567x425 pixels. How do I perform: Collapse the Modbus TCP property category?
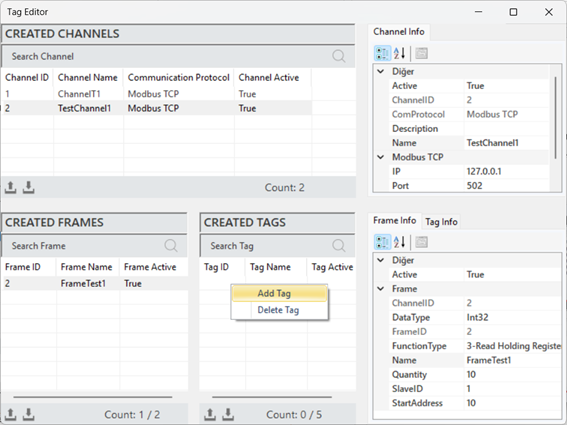pos(381,157)
